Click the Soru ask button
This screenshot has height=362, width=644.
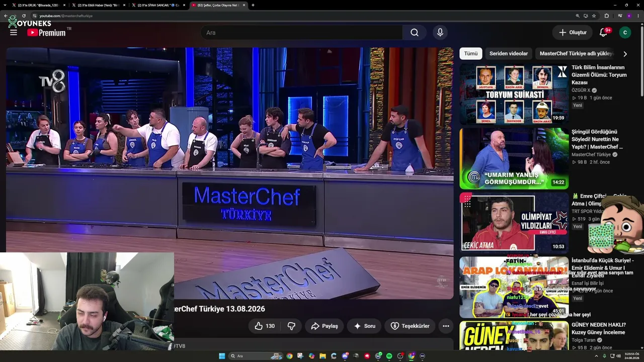point(364,326)
